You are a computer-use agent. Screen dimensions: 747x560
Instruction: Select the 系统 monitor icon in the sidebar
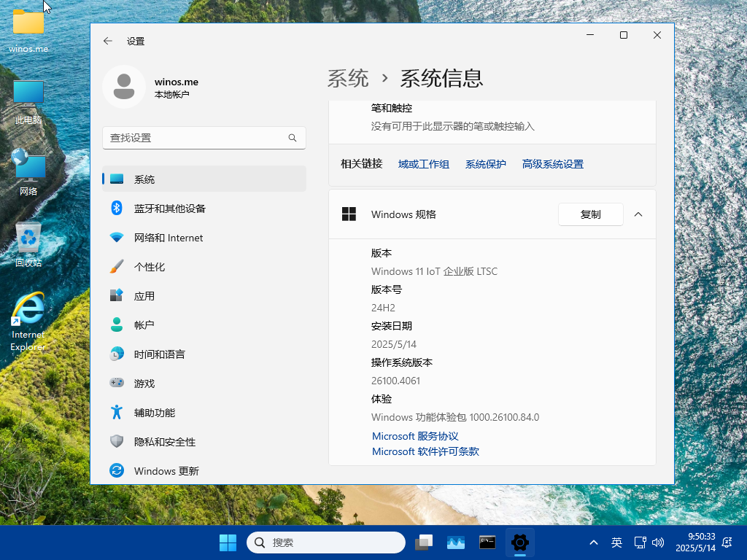[x=117, y=179]
